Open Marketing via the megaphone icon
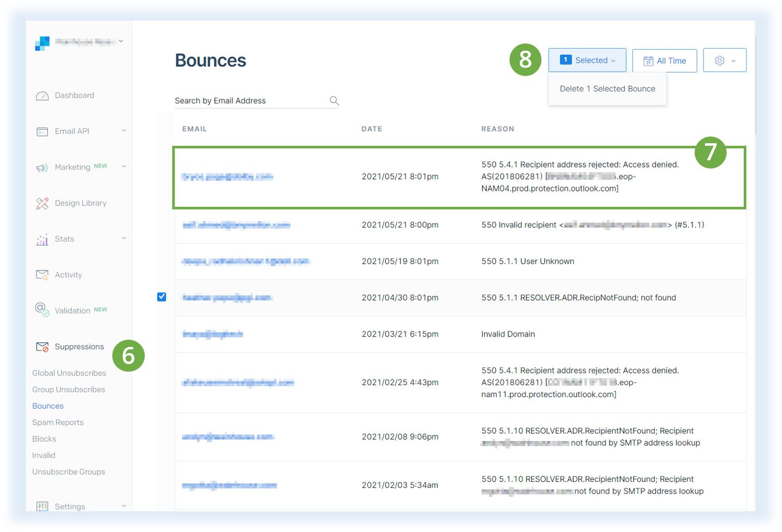 (x=42, y=166)
